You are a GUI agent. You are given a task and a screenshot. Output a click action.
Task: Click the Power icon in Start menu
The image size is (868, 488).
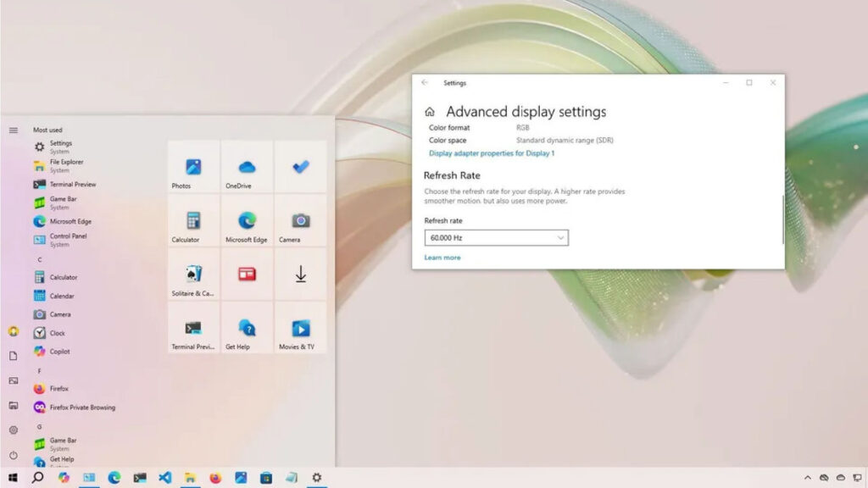pos(13,455)
